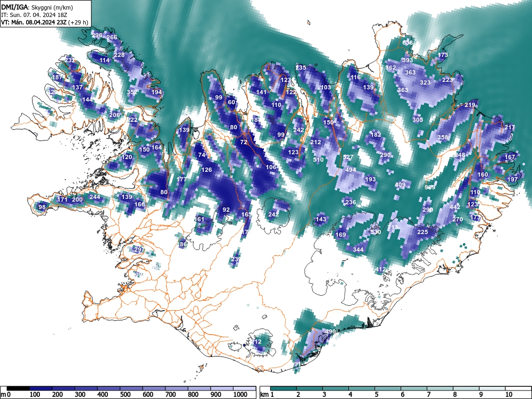Click the visibility value 225
Image resolution: width=532 pixels, height=399 pixels.
click(x=422, y=232)
